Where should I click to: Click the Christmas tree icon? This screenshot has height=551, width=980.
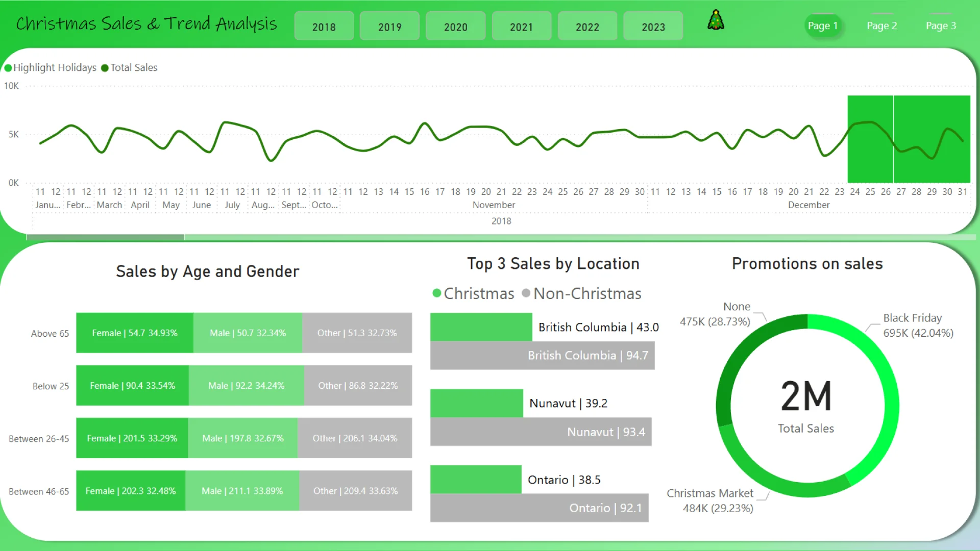716,20
